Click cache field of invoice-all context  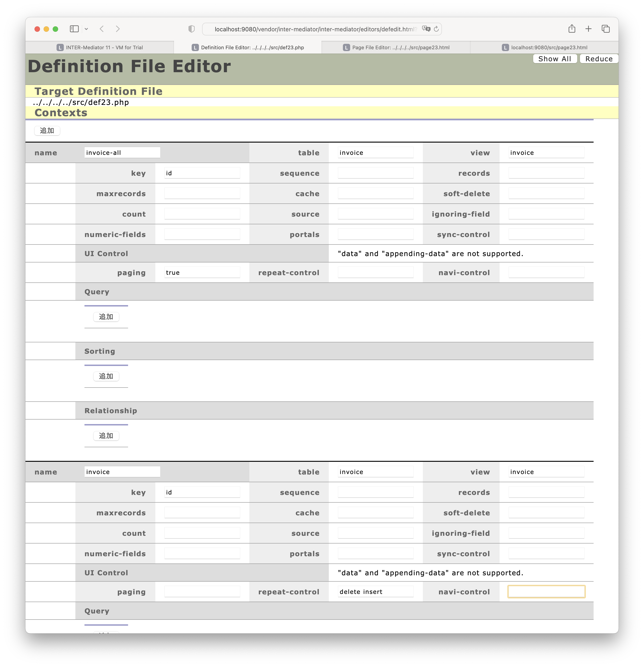376,193
